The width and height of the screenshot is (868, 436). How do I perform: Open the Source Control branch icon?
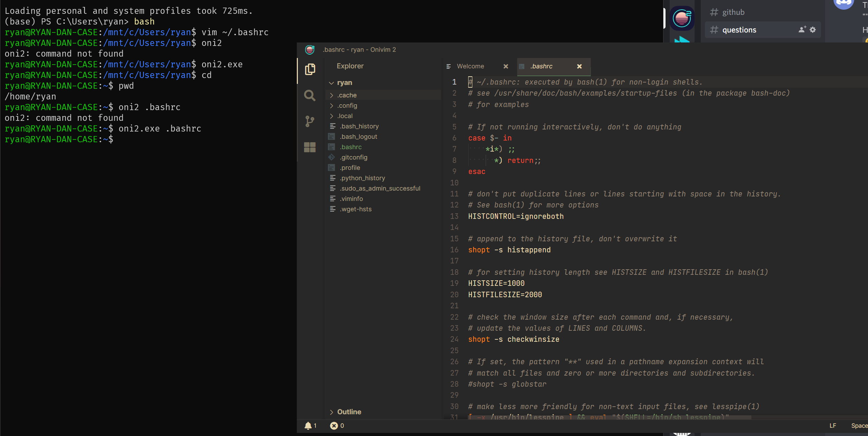[x=310, y=121]
